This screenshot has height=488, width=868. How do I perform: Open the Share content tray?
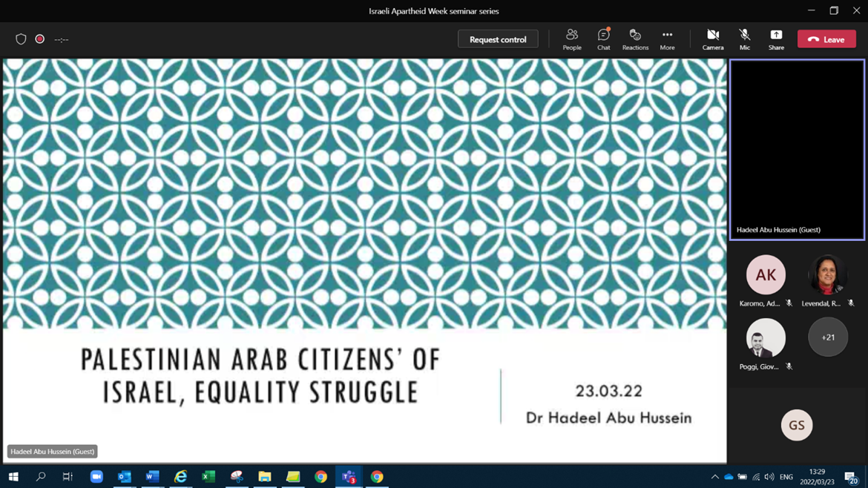coord(776,39)
